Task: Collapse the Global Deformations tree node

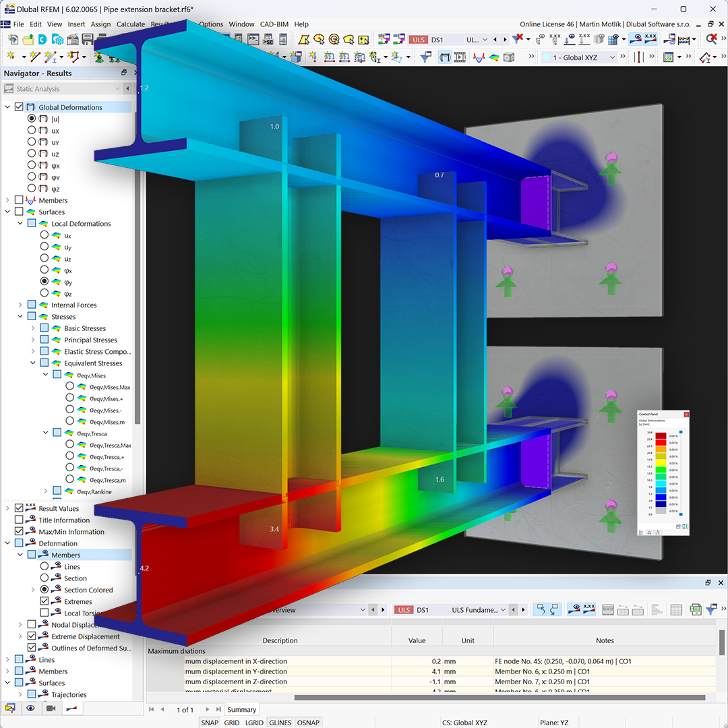Action: point(7,107)
